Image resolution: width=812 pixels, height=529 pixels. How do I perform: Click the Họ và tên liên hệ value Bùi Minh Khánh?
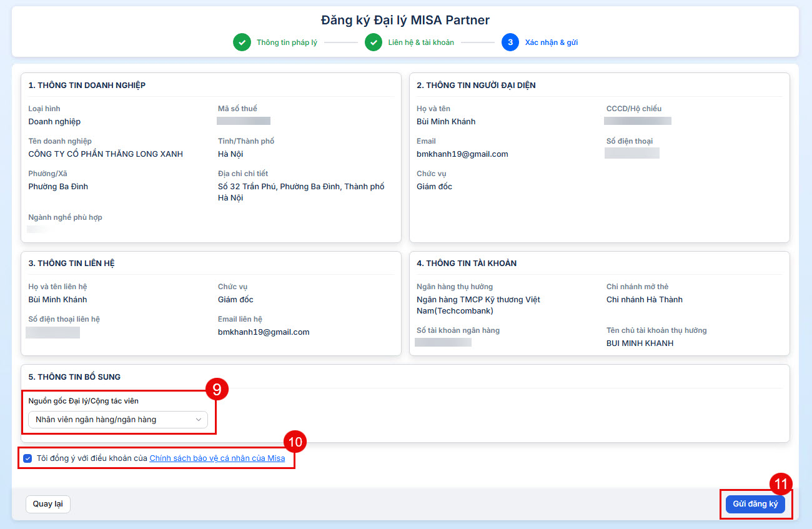[x=57, y=300]
